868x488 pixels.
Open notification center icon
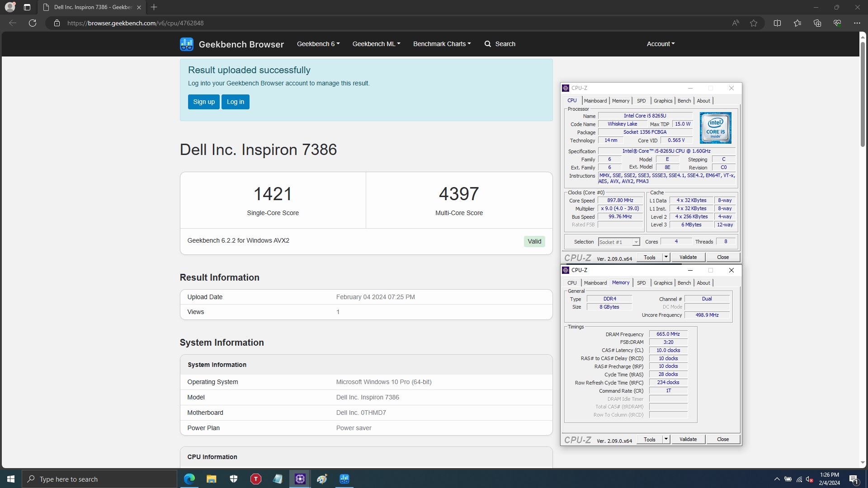854,479
